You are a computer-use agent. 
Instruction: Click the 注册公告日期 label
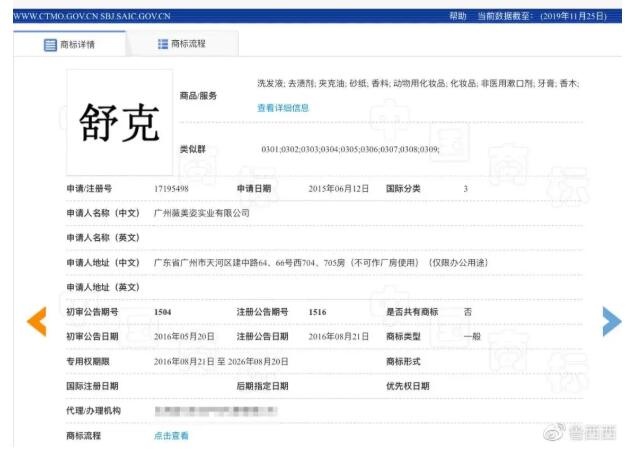pyautogui.click(x=262, y=336)
